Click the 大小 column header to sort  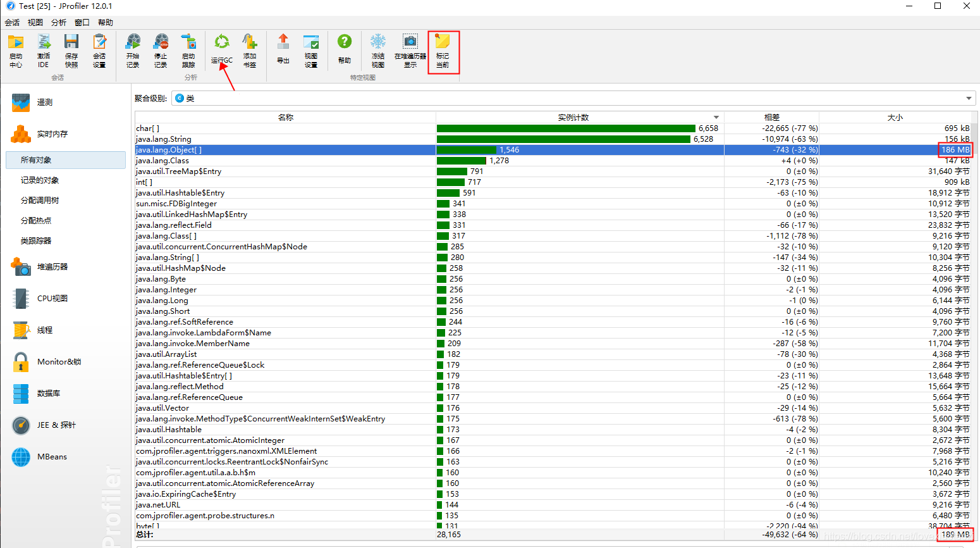(x=895, y=118)
